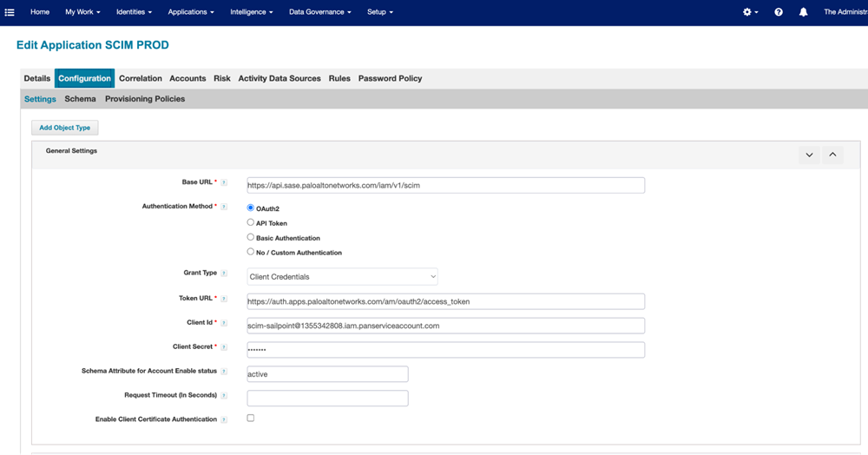
Task: Open the Provisioning Policies sub-tab
Action: (x=145, y=99)
